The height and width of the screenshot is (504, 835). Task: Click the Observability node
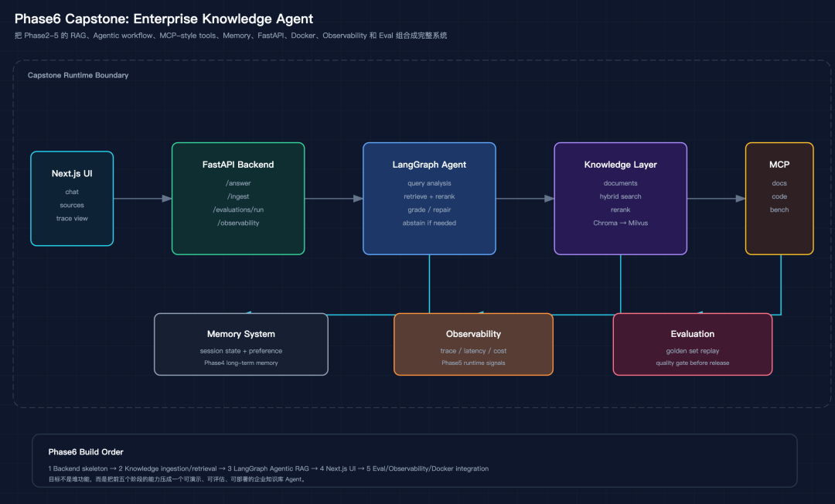tap(473, 344)
